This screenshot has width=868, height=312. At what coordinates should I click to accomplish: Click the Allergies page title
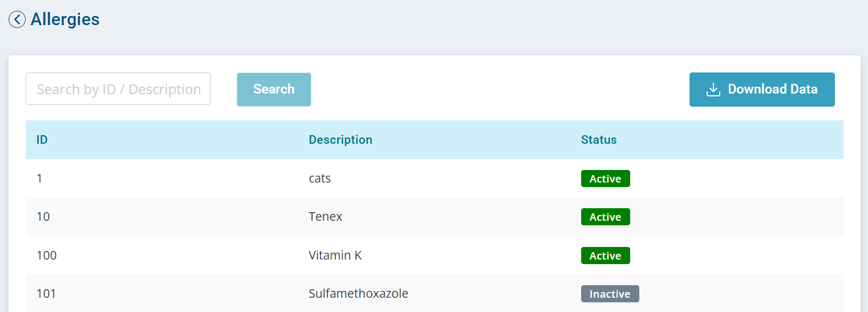65,19
